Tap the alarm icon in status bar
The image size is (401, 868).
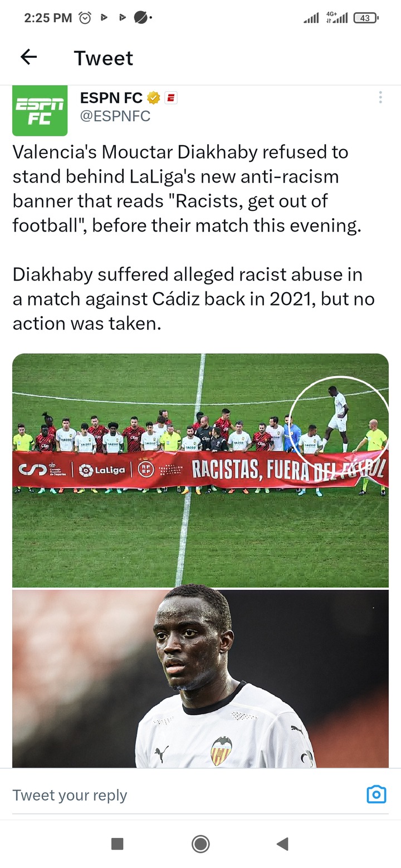(x=85, y=18)
